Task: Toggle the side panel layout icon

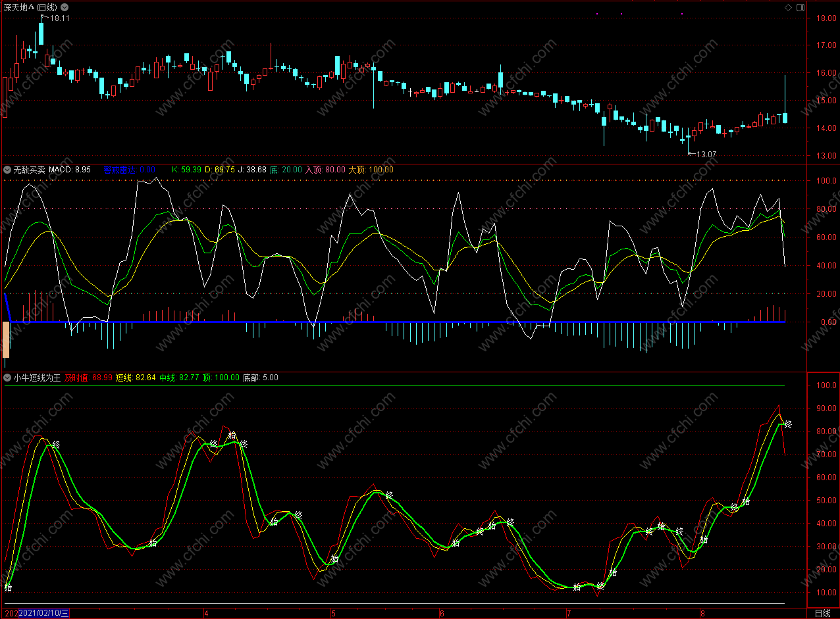Action: [801, 7]
